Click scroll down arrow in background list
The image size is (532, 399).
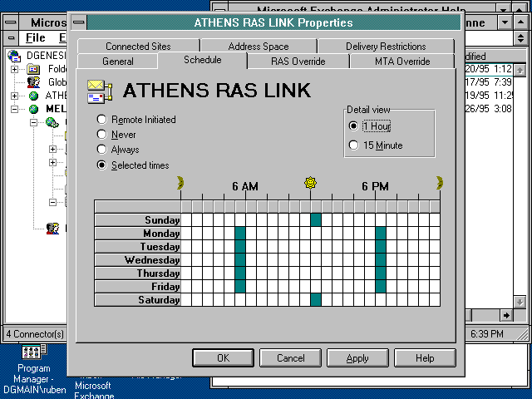[x=520, y=302]
